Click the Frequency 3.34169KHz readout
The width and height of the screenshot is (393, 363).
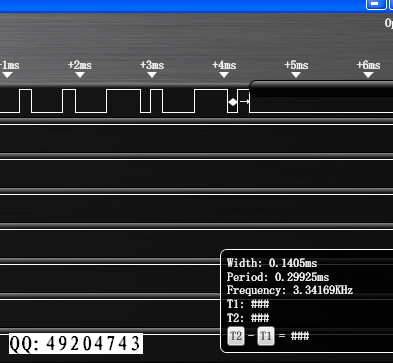point(290,290)
